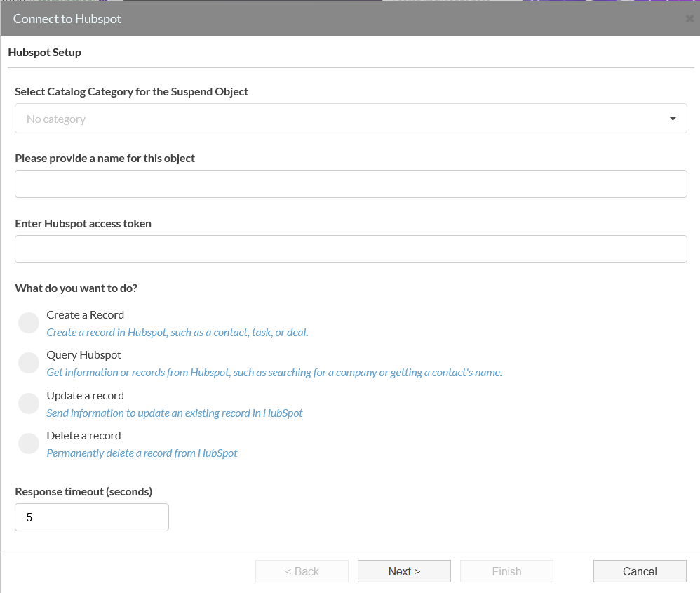
Task: Click 'Response timeout (seconds)' label
Action: click(83, 492)
